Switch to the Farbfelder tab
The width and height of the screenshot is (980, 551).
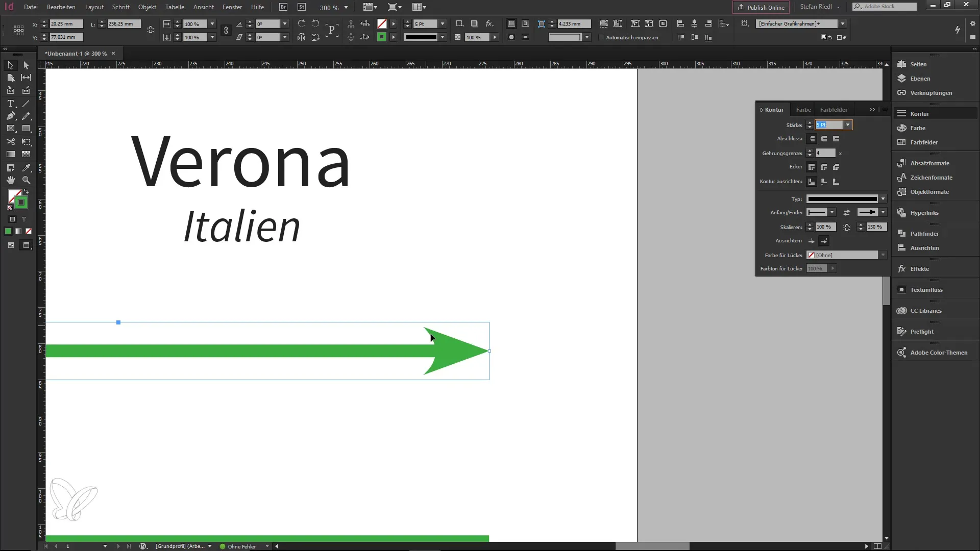(834, 110)
